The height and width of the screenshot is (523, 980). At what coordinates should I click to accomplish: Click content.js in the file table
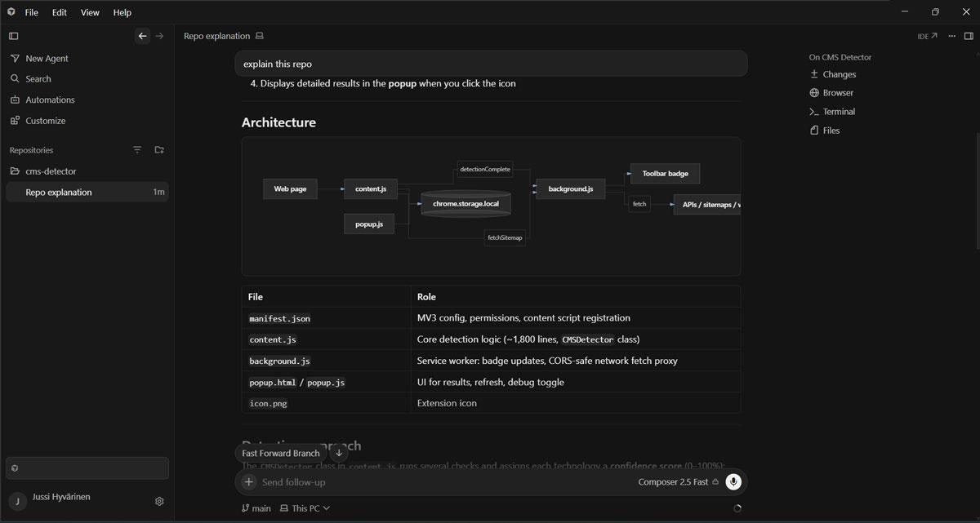[271, 339]
